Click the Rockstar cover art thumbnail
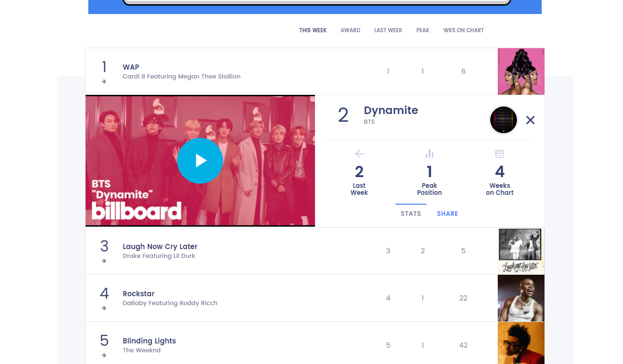 [x=521, y=298]
